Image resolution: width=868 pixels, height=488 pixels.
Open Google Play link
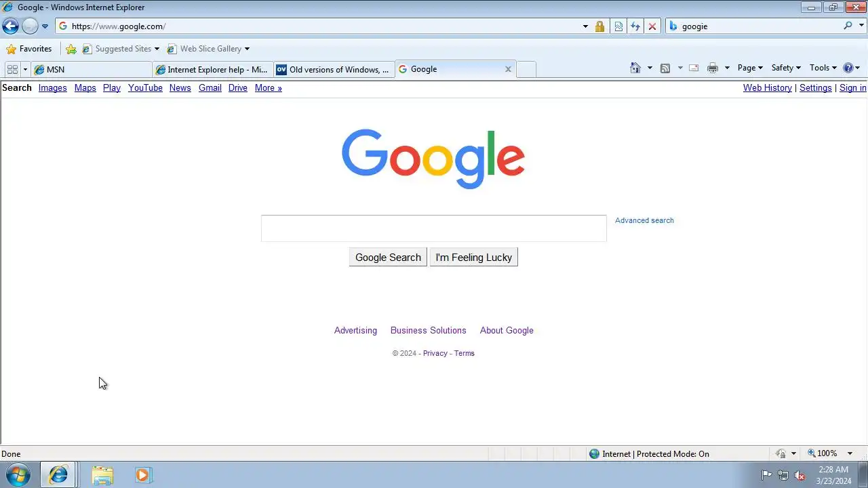click(112, 88)
